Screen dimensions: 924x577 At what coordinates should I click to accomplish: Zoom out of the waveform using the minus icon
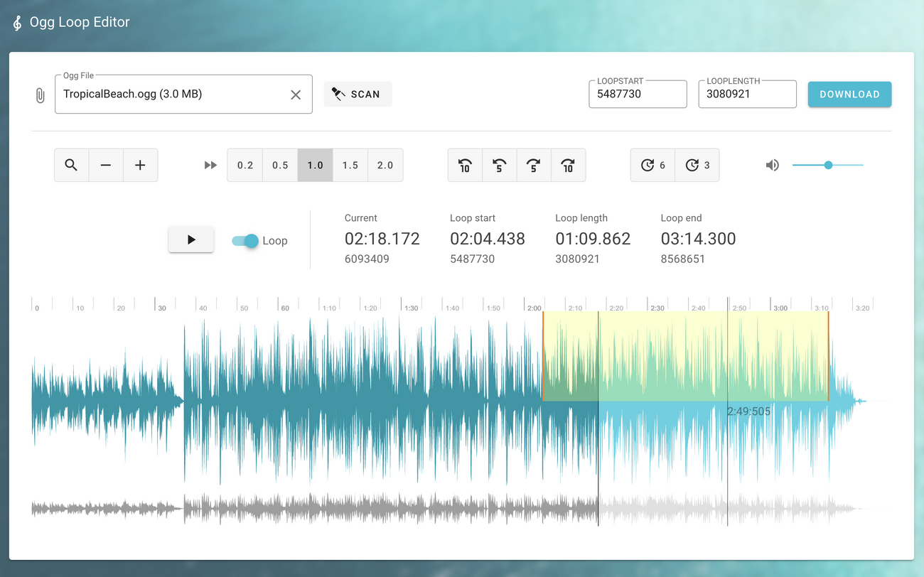tap(106, 165)
